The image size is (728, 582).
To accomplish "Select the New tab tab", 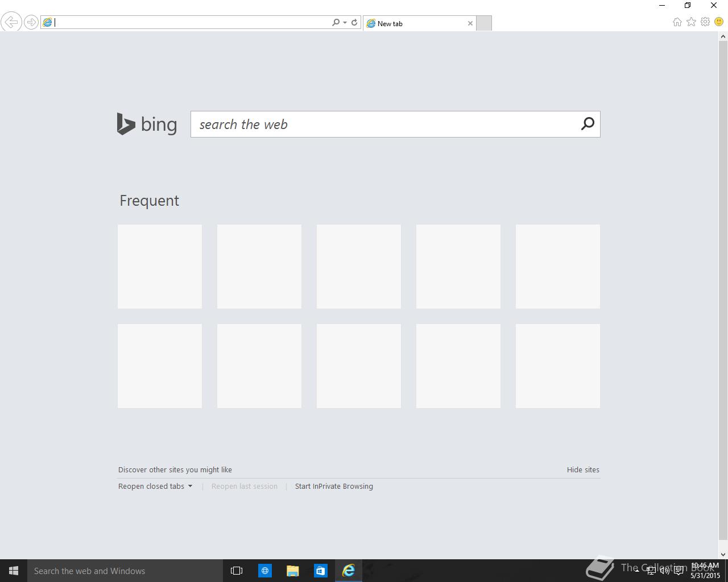I will (x=420, y=23).
